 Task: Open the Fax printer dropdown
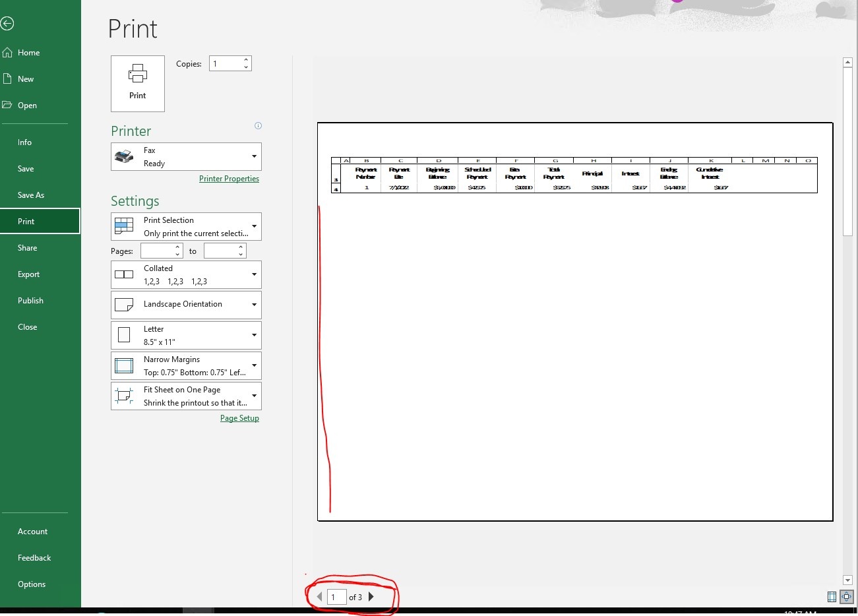tap(186, 157)
